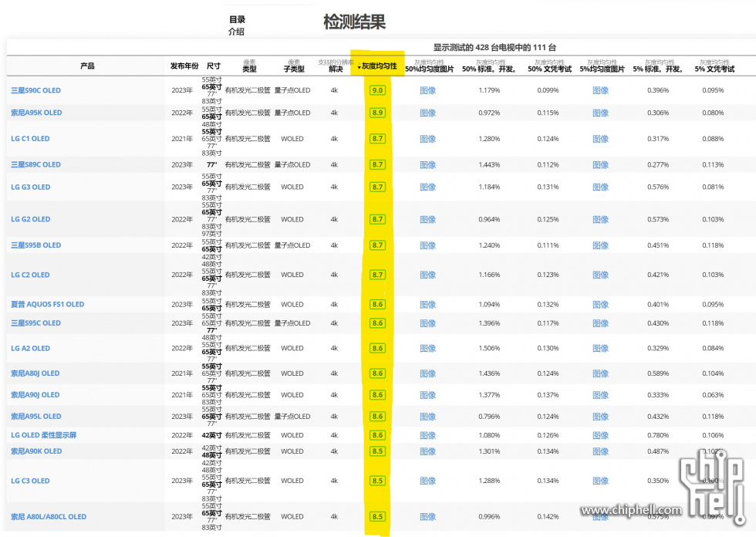Select the 目录 menu item

click(237, 19)
